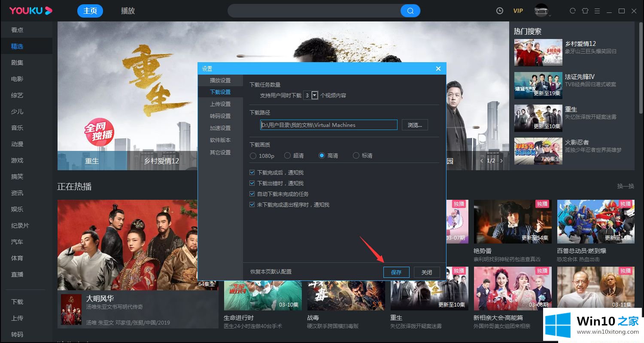
Task: Switch to the 播放 tab
Action: point(128,11)
